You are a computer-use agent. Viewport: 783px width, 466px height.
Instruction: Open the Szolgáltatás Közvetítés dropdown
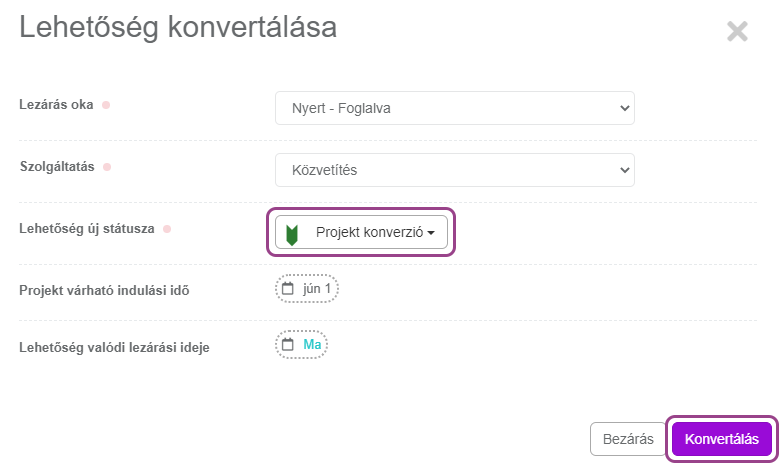(454, 170)
